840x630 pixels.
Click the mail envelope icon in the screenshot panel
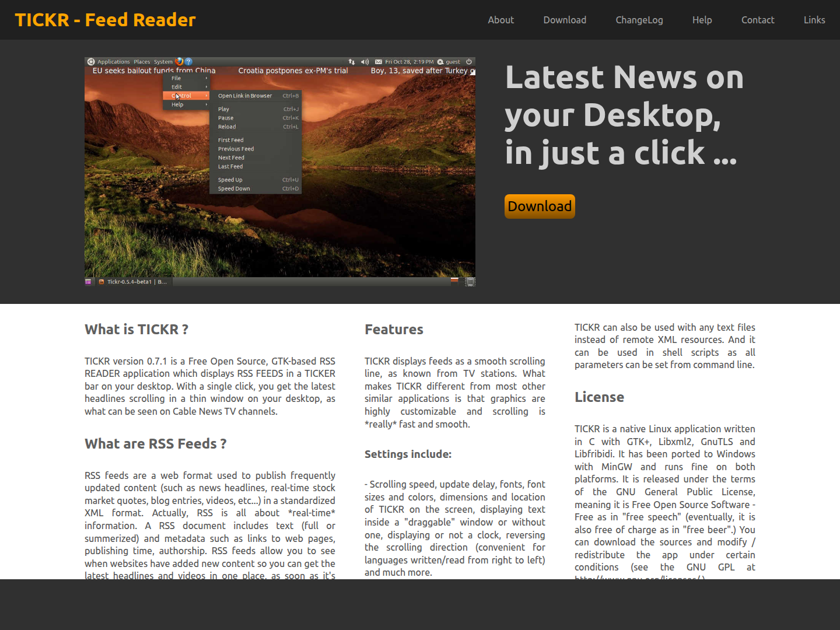(x=379, y=62)
